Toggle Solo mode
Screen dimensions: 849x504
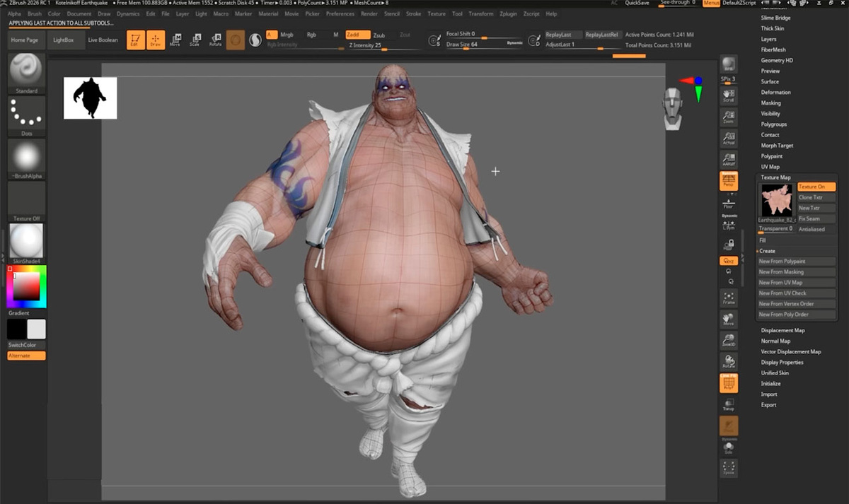[x=729, y=447]
